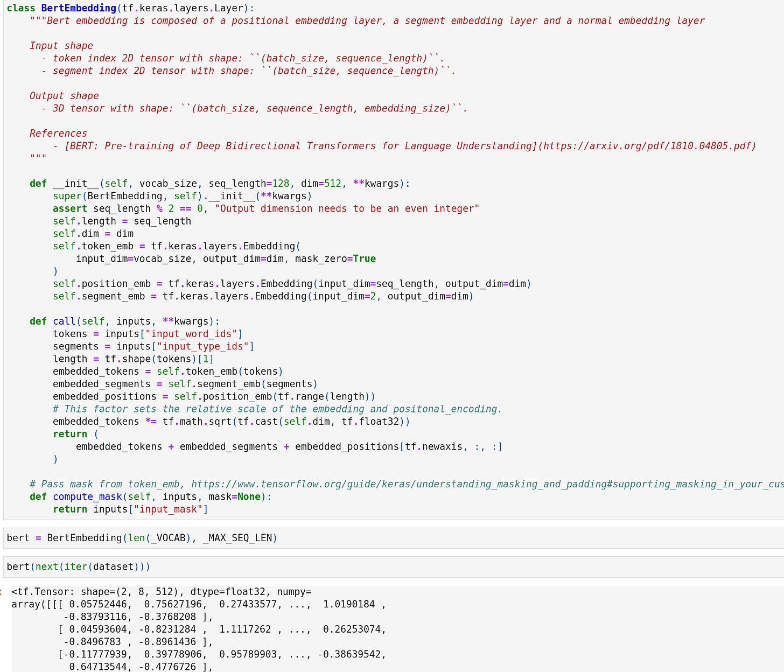Click the 'self.length = seq_length' line
Image resolution: width=784 pixels, height=672 pixels.
pos(122,221)
